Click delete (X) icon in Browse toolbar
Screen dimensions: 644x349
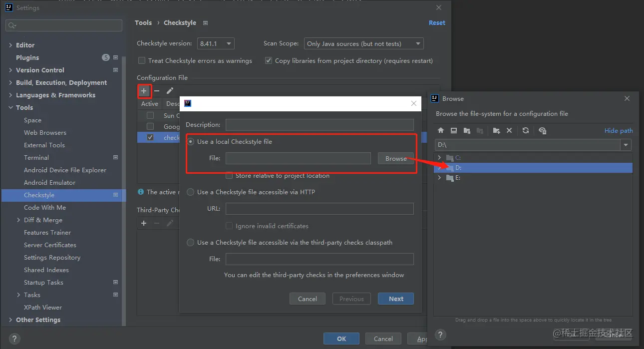(x=509, y=130)
